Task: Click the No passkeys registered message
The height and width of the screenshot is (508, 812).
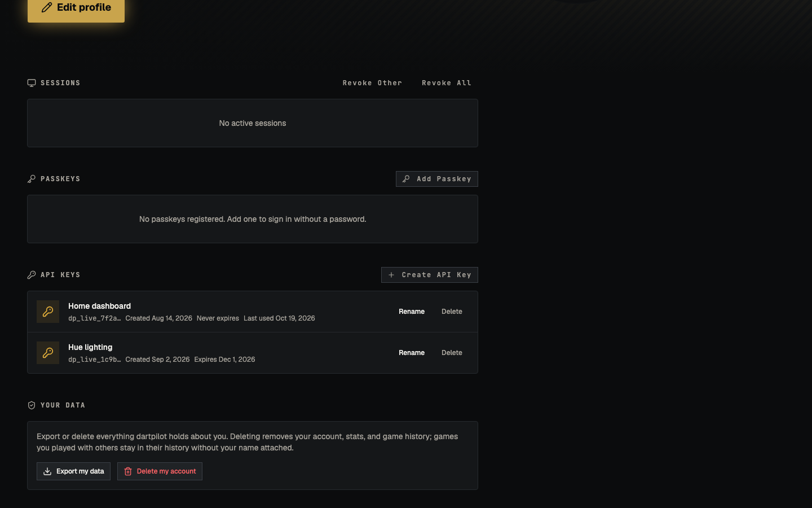Action: tap(253, 219)
